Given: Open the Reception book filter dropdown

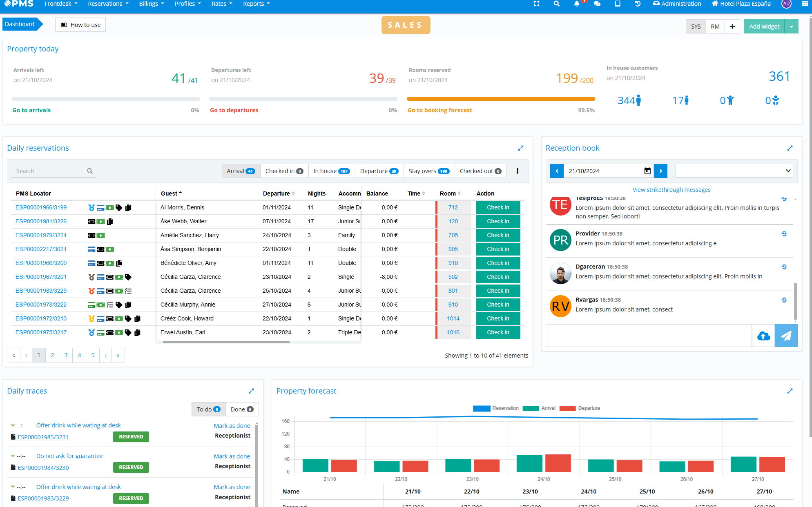Looking at the screenshot, I should point(734,171).
